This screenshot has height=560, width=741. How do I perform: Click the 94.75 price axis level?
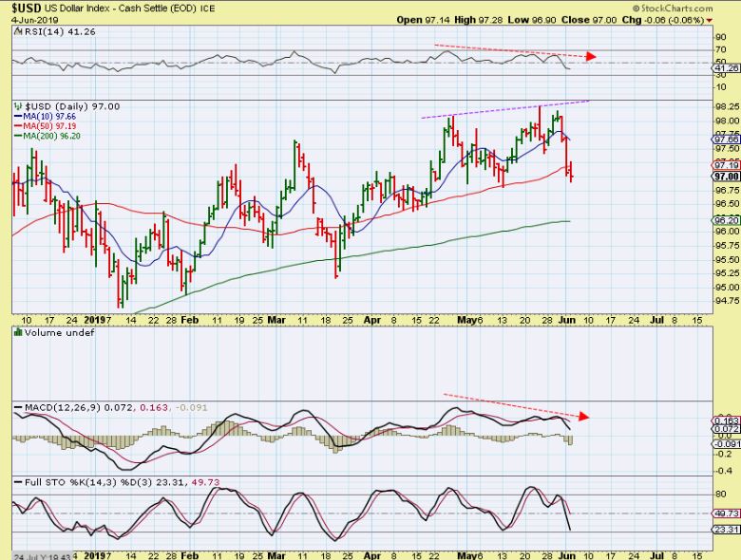(727, 300)
